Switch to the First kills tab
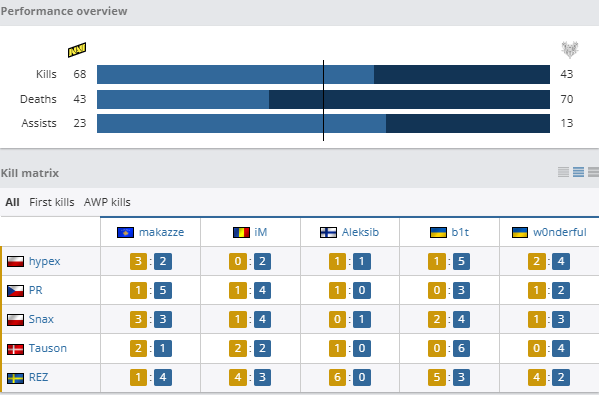Screen dimensions: 599x395 click(x=52, y=202)
